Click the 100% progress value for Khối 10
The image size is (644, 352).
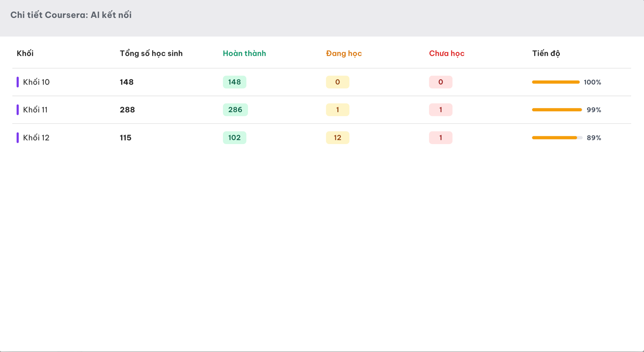[593, 82]
